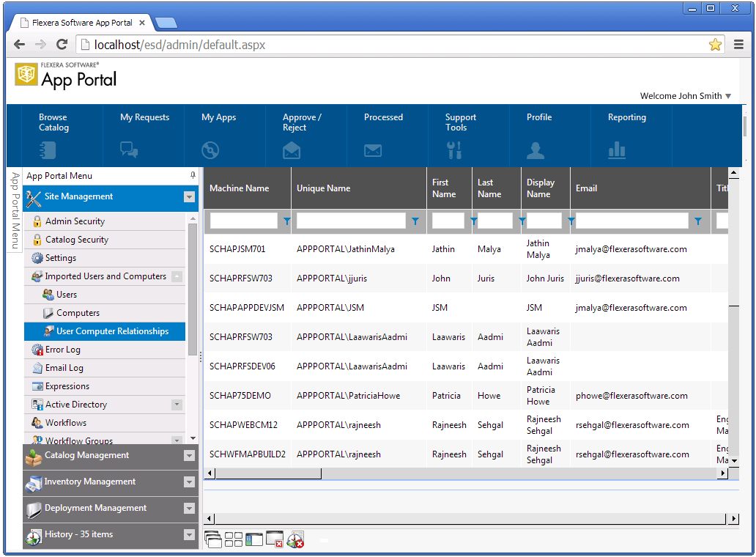
Task: Sort by the Unique Name column header
Action: [x=324, y=188]
